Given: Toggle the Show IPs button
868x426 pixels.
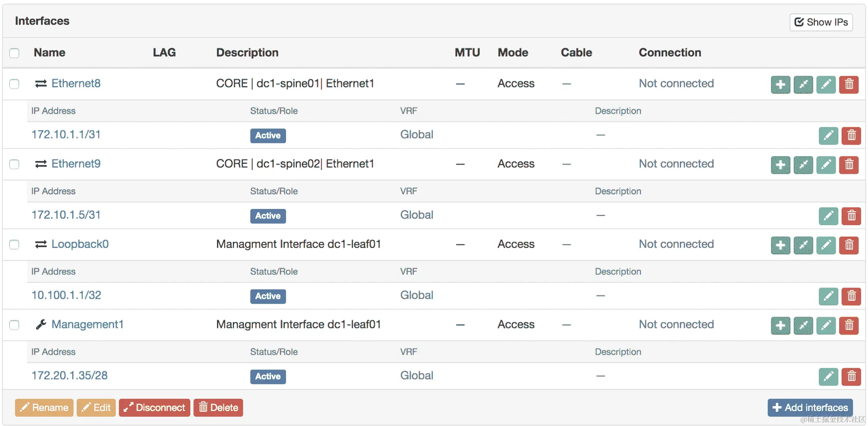Looking at the screenshot, I should pyautogui.click(x=821, y=22).
